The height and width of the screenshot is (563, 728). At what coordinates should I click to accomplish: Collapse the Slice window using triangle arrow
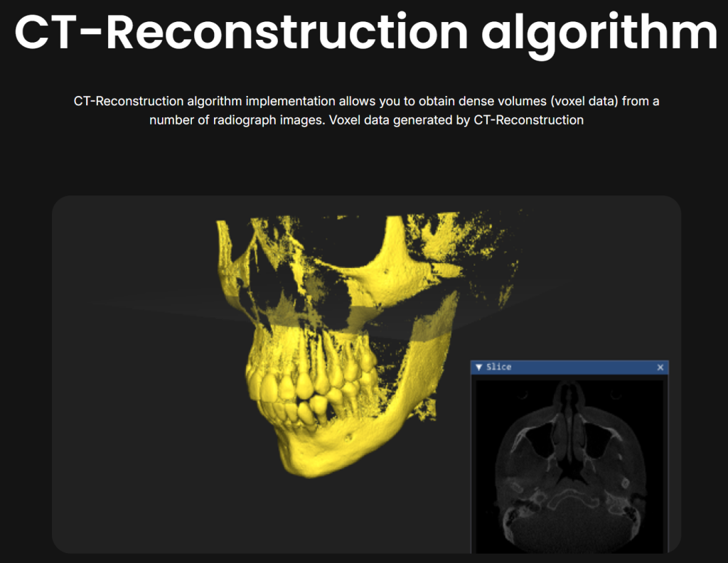point(479,368)
